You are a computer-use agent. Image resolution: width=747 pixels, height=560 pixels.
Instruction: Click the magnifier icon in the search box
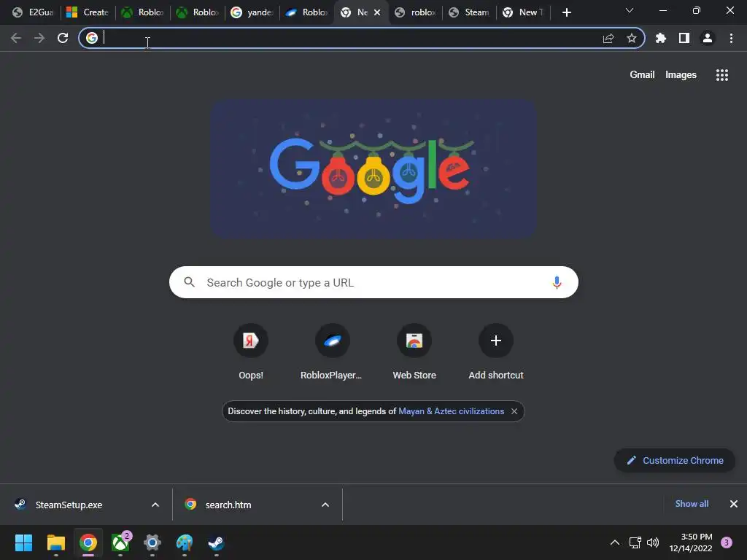point(189,282)
